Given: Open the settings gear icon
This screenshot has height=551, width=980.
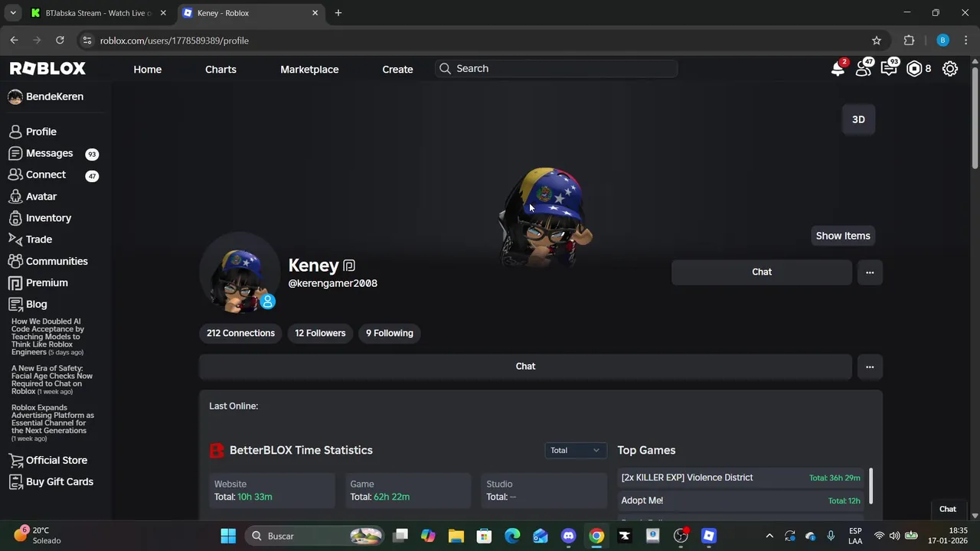Looking at the screenshot, I should 950,69.
